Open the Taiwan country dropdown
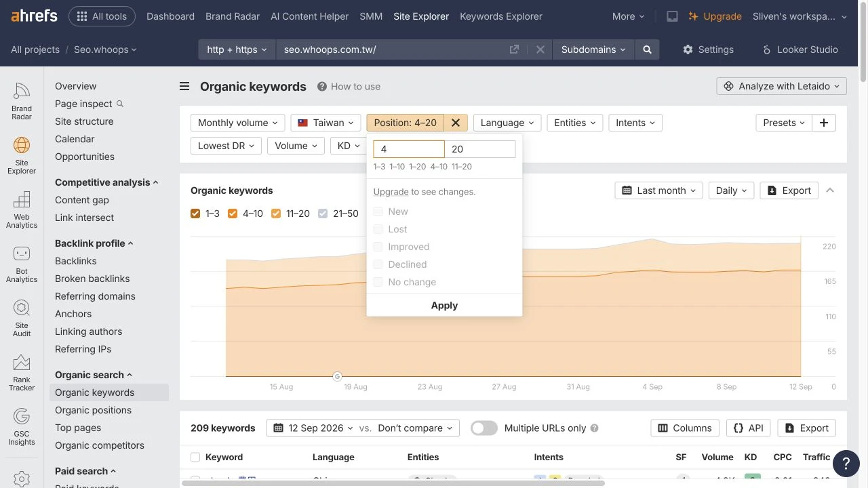The image size is (868, 488). 326,123
